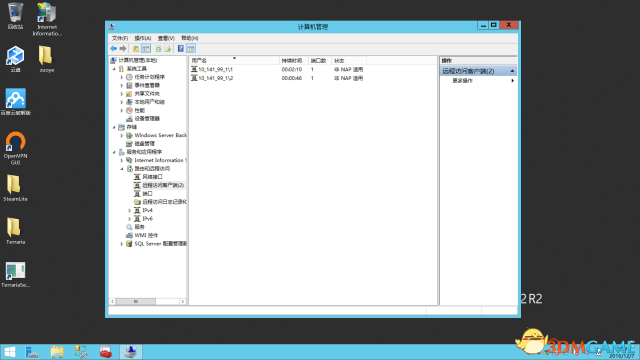Collapse the 路由和远程访问 branch arrow
The image size is (640, 360).
122,169
